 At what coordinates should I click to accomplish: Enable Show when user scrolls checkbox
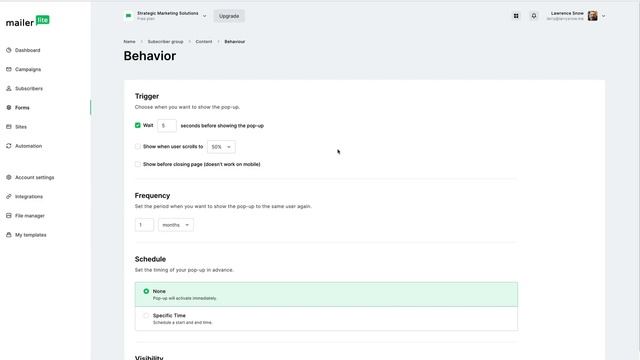138,147
